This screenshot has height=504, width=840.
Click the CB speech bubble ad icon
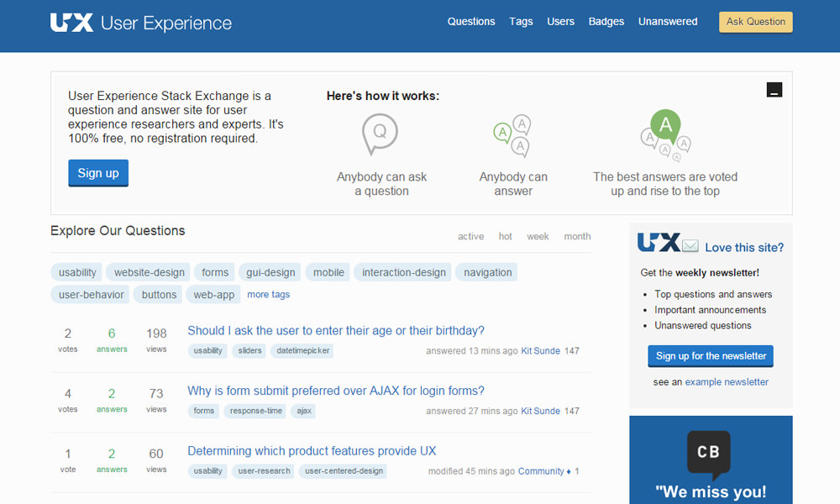coord(709,454)
